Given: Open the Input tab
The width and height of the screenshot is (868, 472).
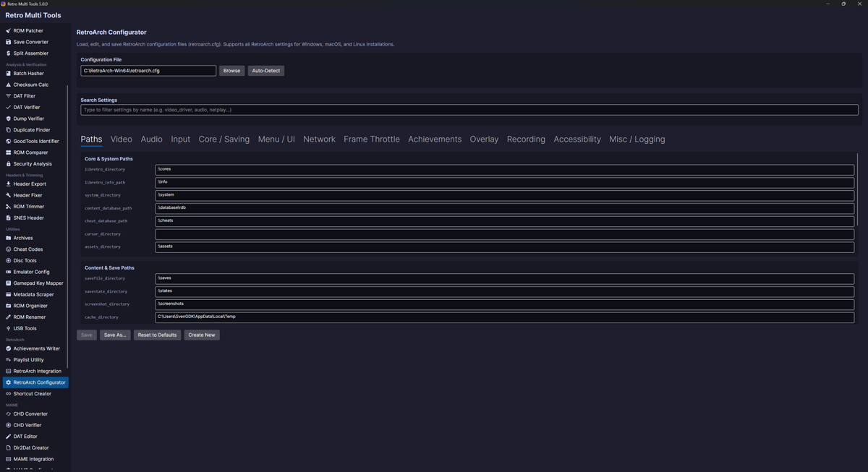Looking at the screenshot, I should click(181, 140).
